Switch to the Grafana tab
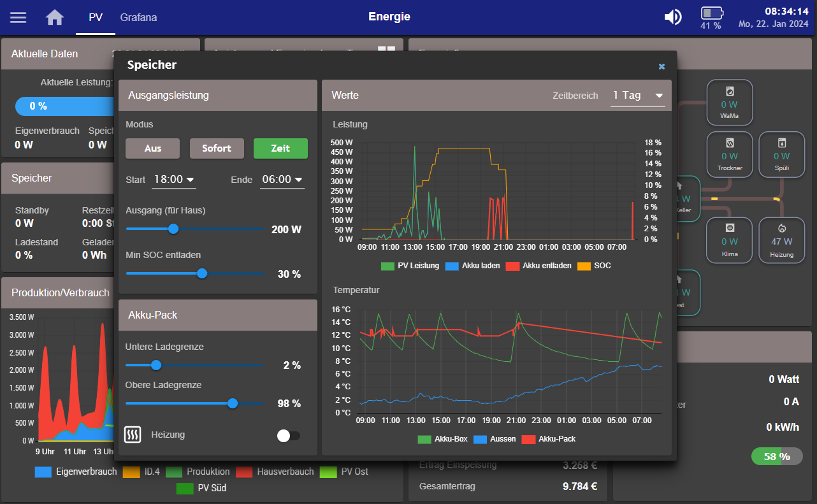 tap(138, 18)
